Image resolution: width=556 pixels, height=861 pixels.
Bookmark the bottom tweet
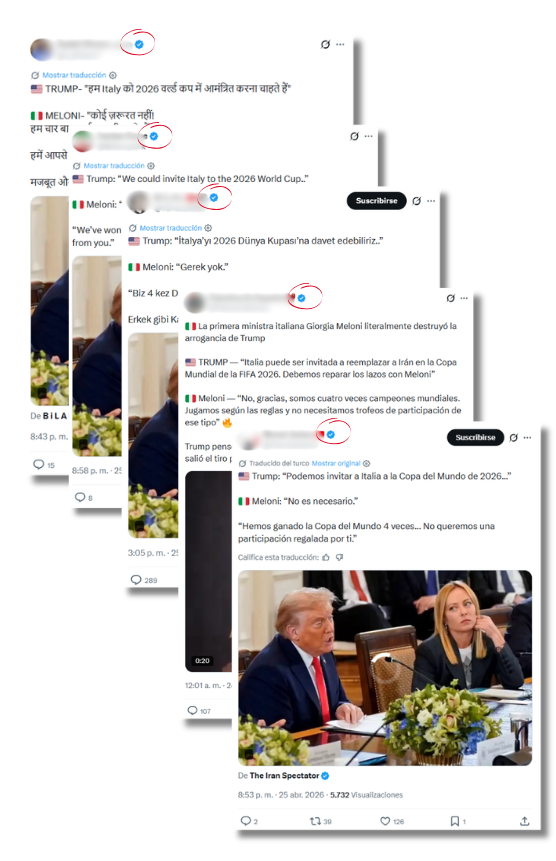[x=454, y=821]
